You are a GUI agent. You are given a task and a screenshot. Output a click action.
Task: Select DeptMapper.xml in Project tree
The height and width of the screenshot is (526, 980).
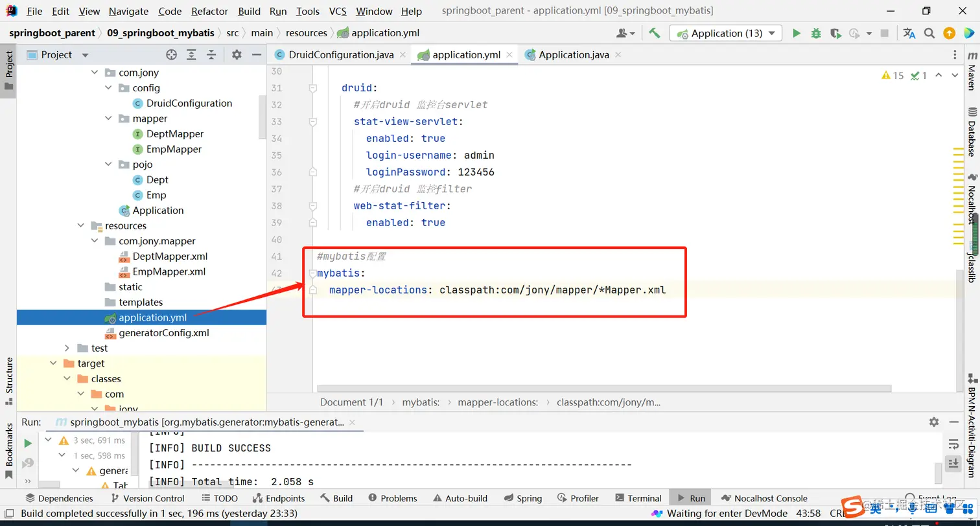pos(170,257)
